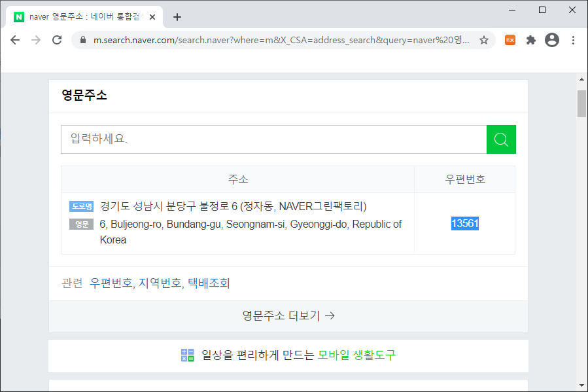Click the padlock site info icon
The image size is (588, 392).
click(x=83, y=40)
